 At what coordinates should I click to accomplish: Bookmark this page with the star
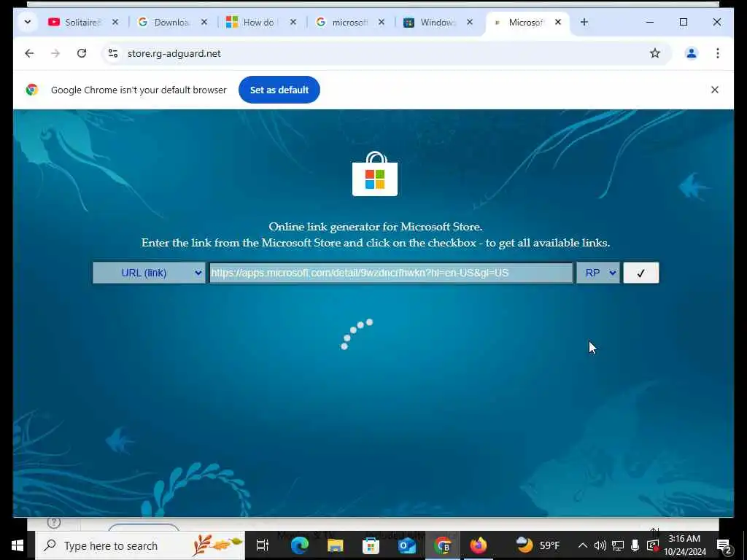click(655, 53)
